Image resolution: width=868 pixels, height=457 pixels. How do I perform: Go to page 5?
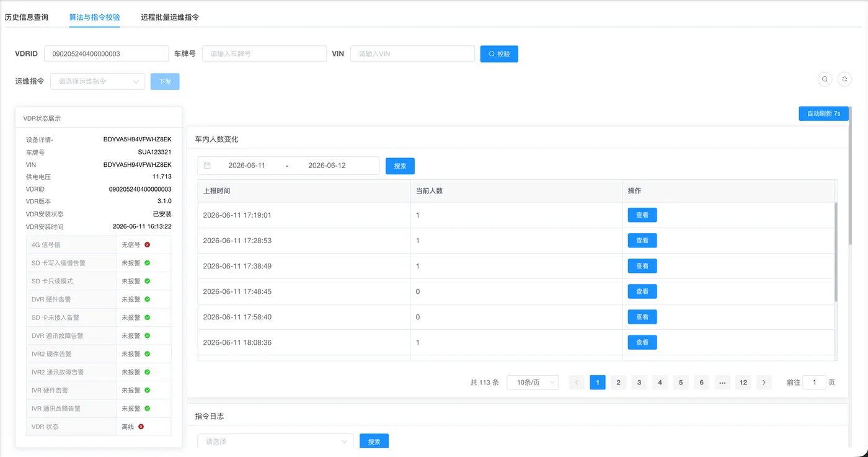coord(681,383)
